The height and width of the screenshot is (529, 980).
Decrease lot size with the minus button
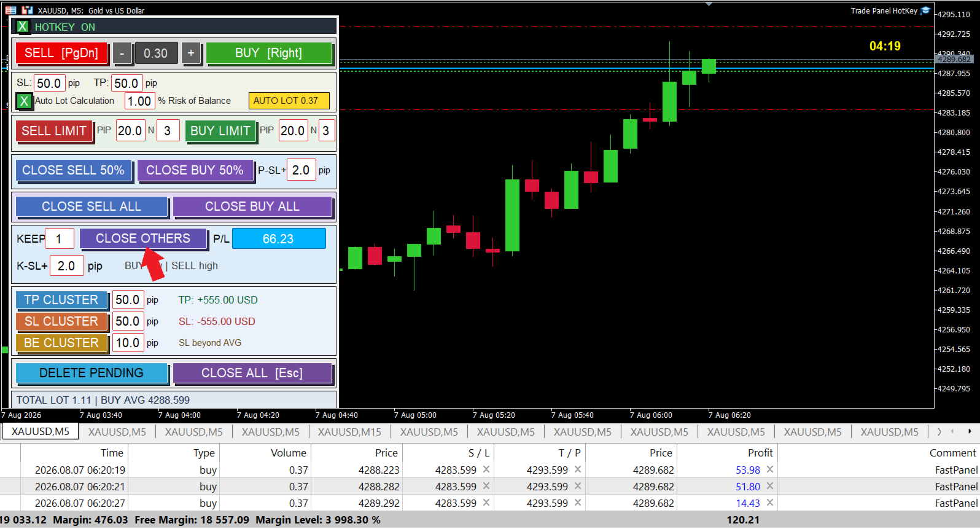click(x=122, y=53)
